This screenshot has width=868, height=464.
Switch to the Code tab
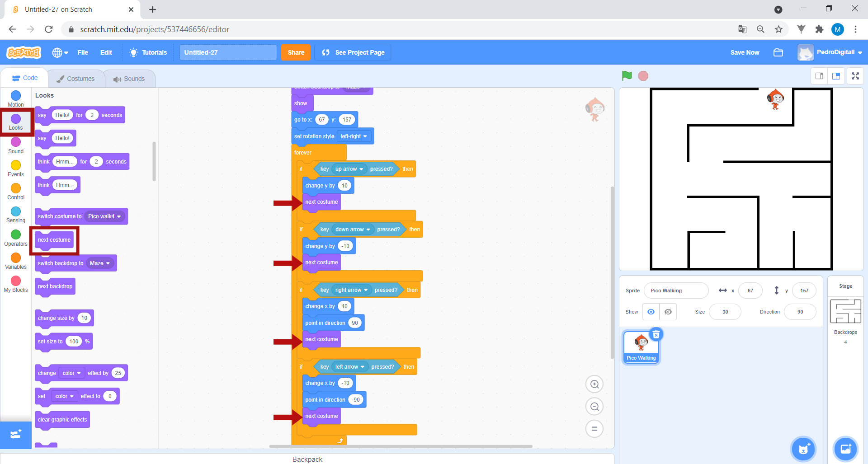25,78
